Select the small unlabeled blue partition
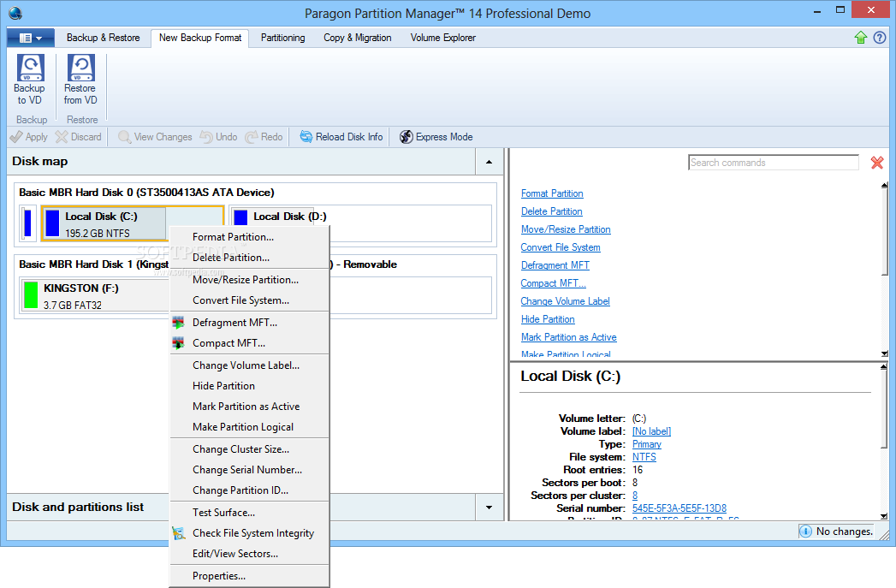The width and height of the screenshot is (896, 588). 27,223
